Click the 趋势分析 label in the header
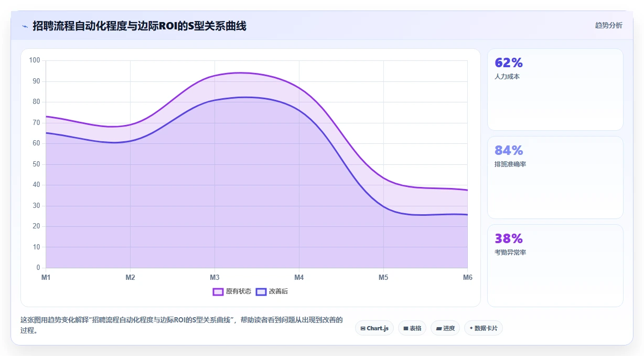 click(x=608, y=25)
